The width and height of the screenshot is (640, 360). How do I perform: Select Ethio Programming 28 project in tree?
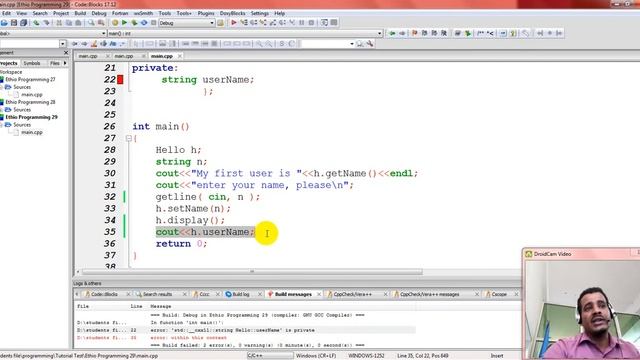click(x=30, y=102)
